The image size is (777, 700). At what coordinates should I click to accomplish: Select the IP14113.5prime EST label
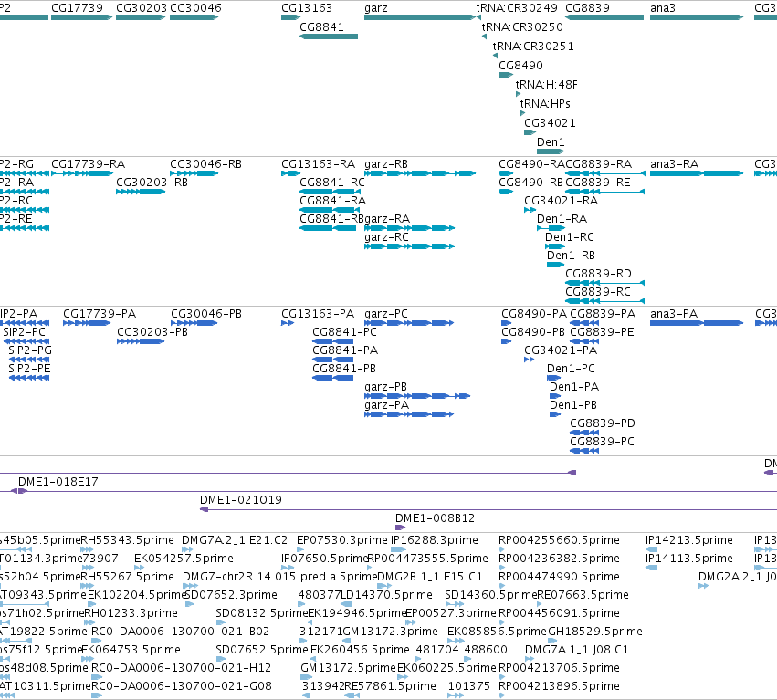[689, 559]
